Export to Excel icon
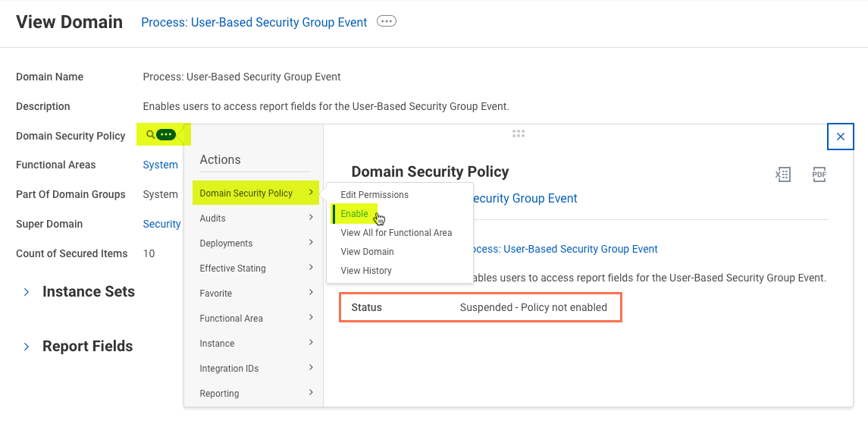Image resolution: width=868 pixels, height=421 pixels. click(x=782, y=174)
